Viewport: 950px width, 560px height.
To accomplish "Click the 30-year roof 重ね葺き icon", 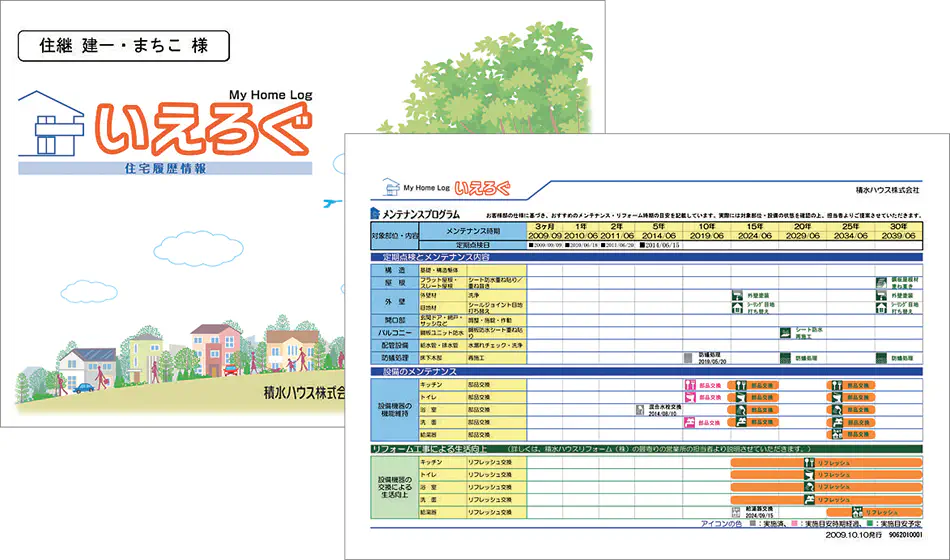I will coord(882,282).
